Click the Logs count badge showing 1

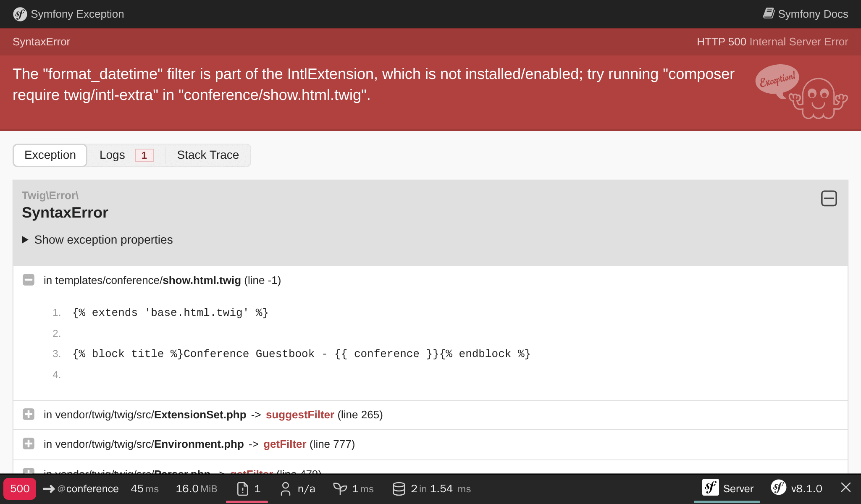144,155
